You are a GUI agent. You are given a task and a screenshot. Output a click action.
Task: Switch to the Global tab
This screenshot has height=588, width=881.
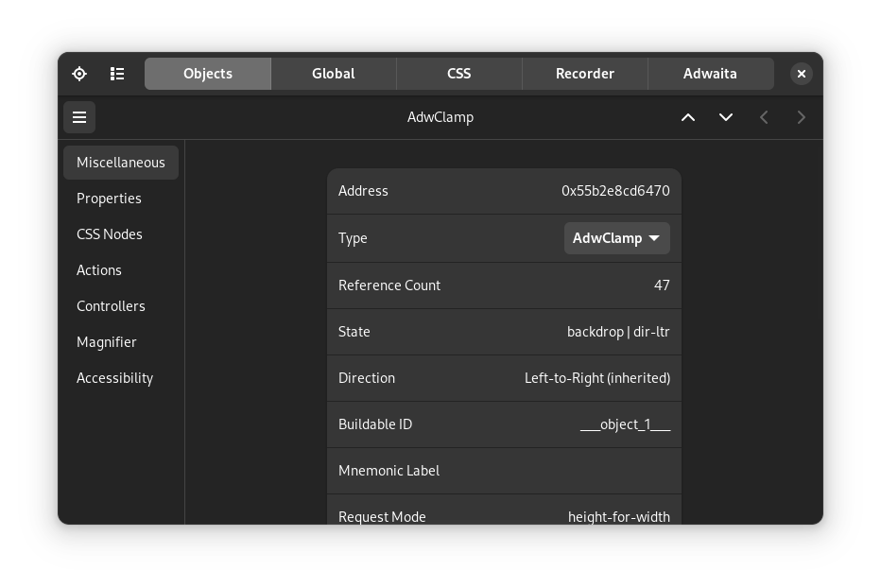[x=333, y=73]
